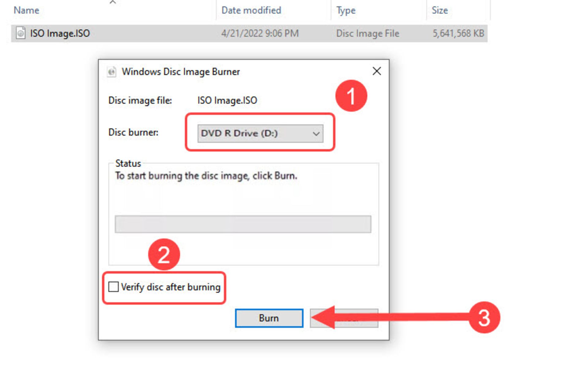Click the ISO Image.ISO file icon
This screenshot has height=390, width=588.
(x=21, y=33)
